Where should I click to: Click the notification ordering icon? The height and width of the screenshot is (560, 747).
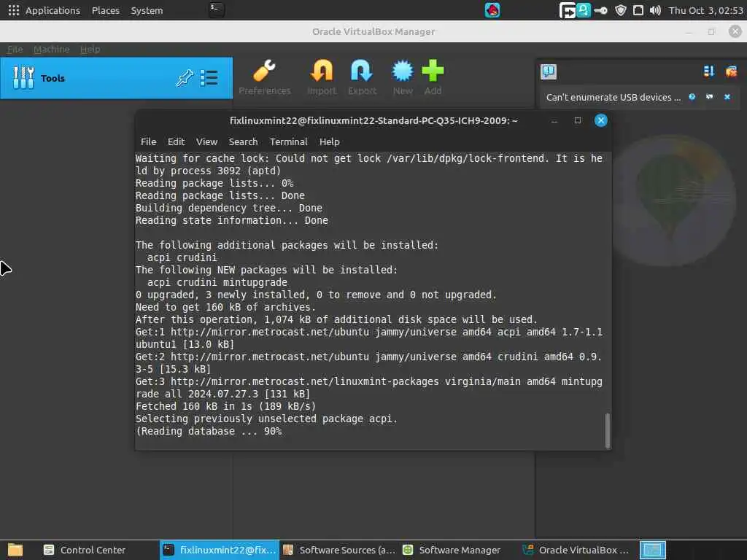click(708, 71)
